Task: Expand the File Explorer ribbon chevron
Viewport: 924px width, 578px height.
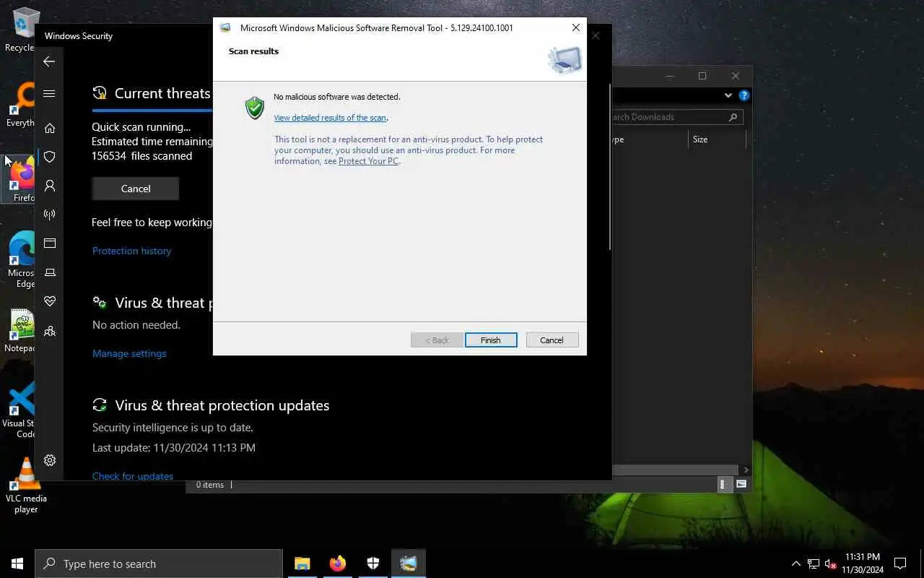Action: pyautogui.click(x=728, y=95)
